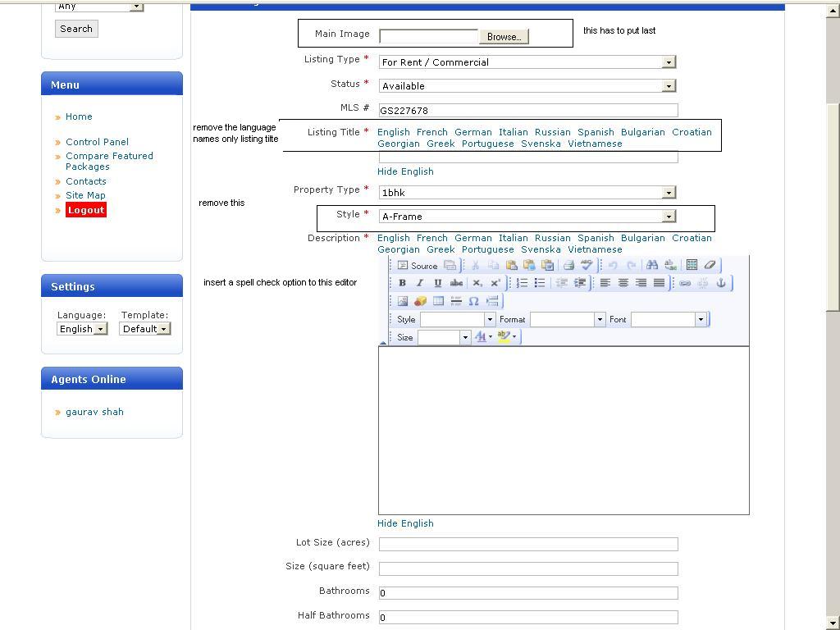Insert a hyperlink with the chain icon
This screenshot has width=840, height=630.
pyautogui.click(x=685, y=283)
